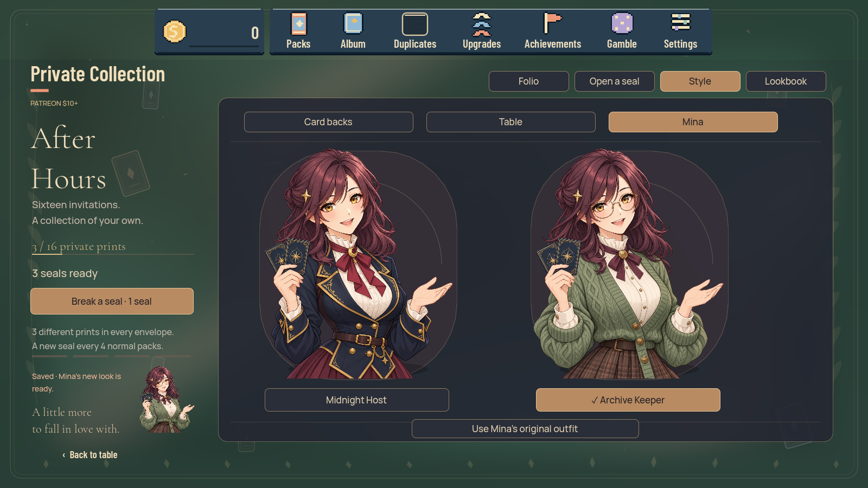
Task: Click the '3 seals ready' text
Action: coord(65,274)
